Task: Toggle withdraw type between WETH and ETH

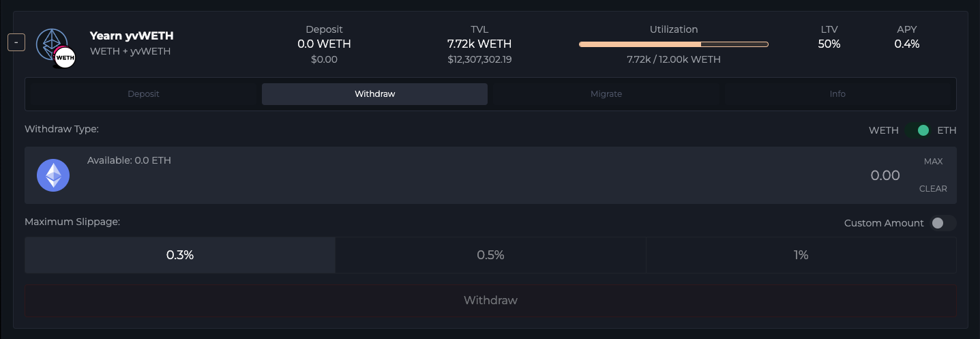Action: 919,130
